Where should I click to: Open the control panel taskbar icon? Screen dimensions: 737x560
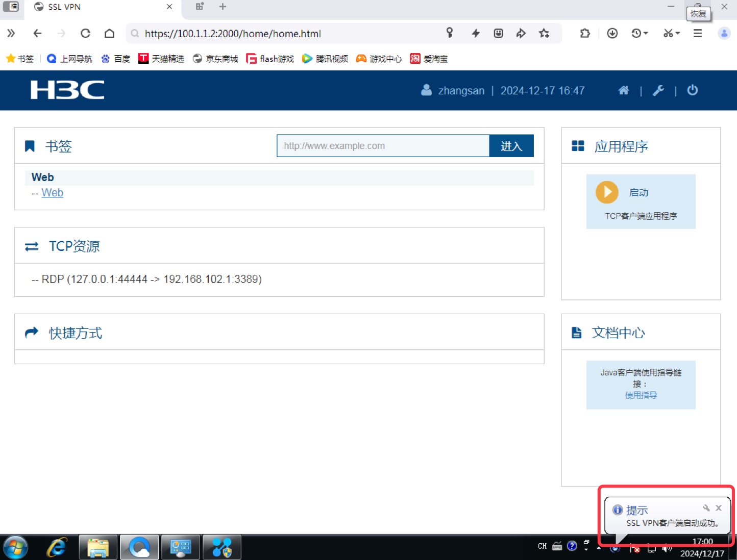tap(181, 548)
